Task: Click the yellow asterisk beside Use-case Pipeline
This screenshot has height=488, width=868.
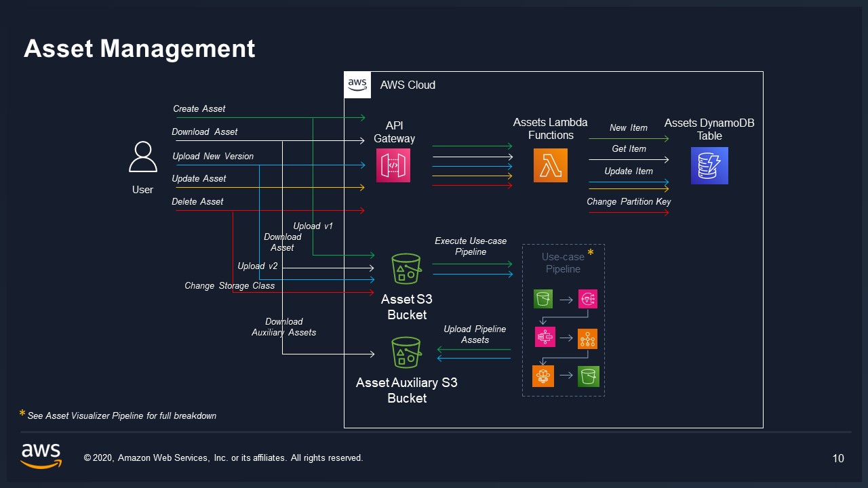Action: (x=590, y=253)
